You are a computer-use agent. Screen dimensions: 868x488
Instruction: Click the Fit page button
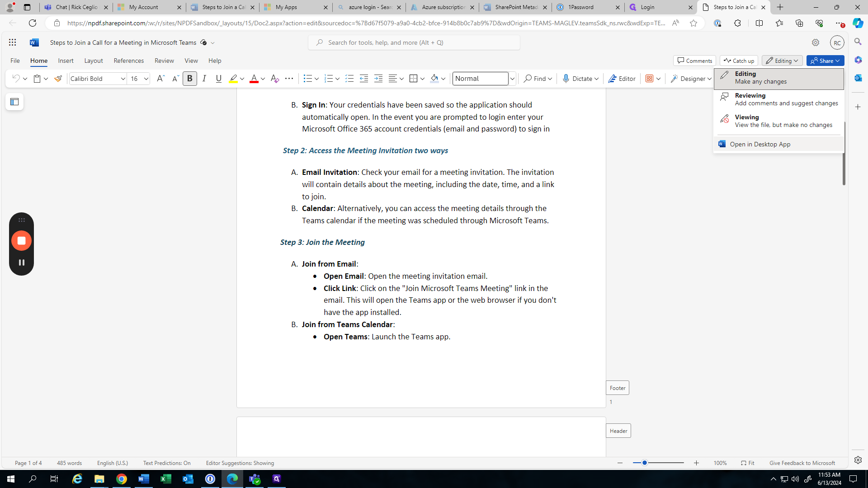[748, 463]
